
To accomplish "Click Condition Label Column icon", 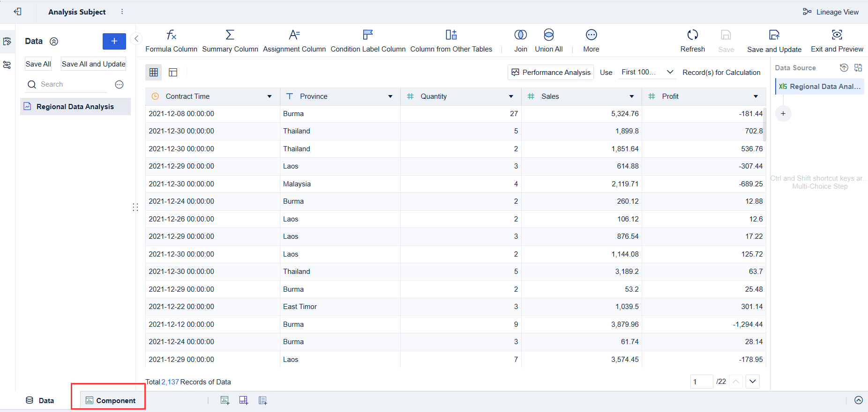I will [x=368, y=35].
